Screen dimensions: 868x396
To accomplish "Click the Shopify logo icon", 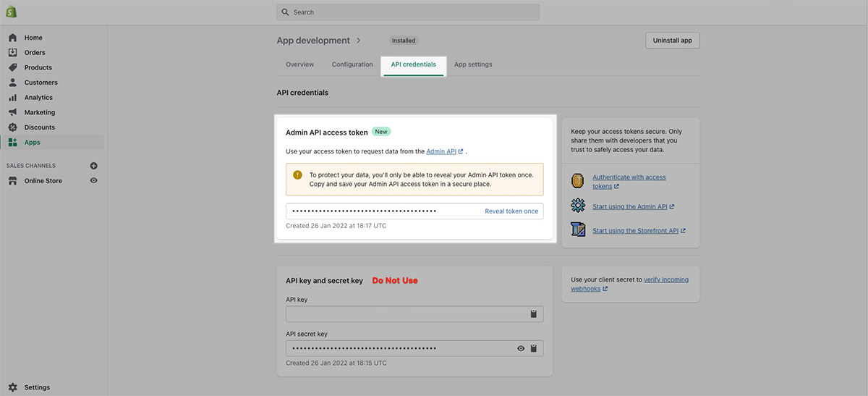I will point(12,12).
